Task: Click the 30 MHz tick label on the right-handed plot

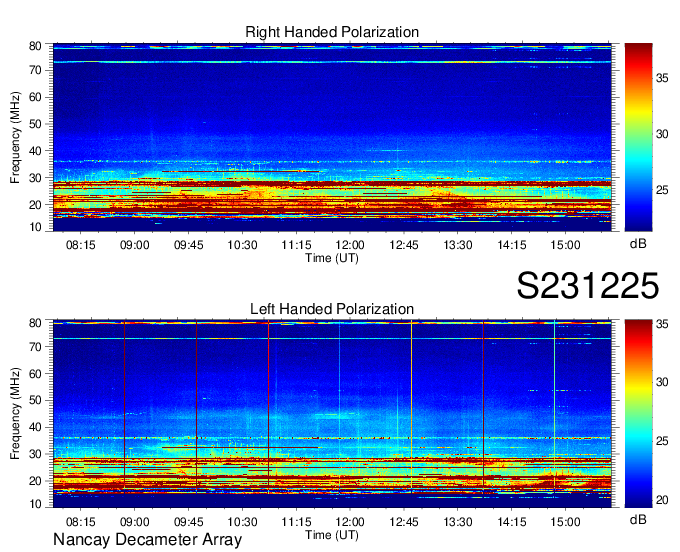Action: point(35,178)
